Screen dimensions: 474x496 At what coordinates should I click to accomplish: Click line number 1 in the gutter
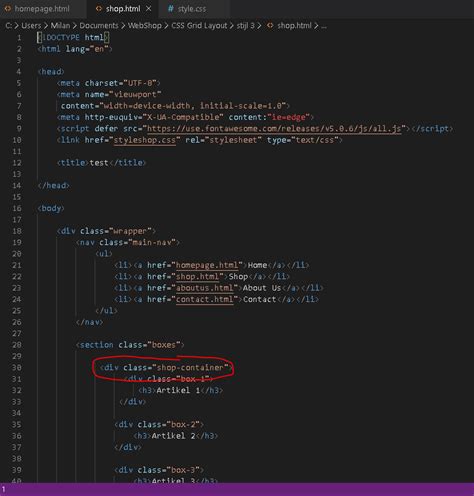[19, 38]
